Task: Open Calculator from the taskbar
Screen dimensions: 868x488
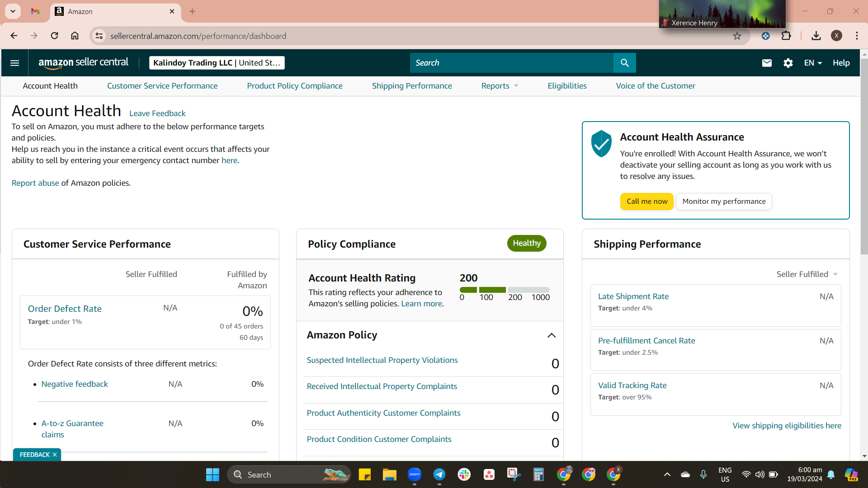Action: [x=538, y=474]
